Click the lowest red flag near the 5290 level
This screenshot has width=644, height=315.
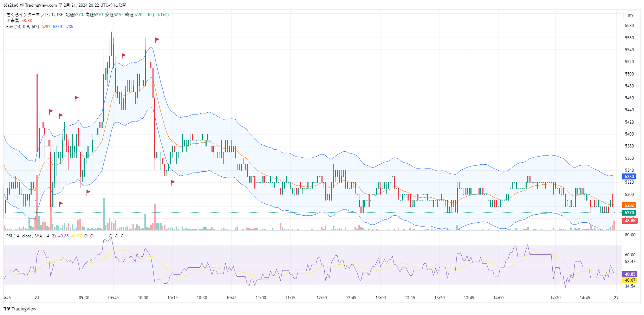[61, 203]
